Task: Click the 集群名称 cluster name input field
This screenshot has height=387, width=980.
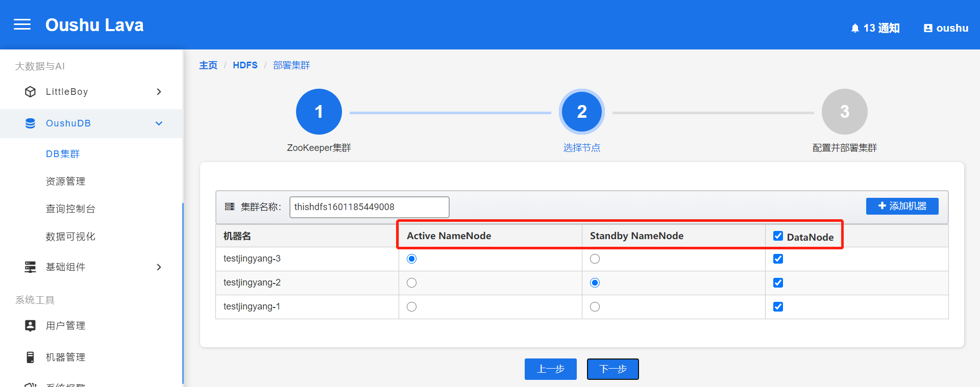Action: click(x=369, y=207)
